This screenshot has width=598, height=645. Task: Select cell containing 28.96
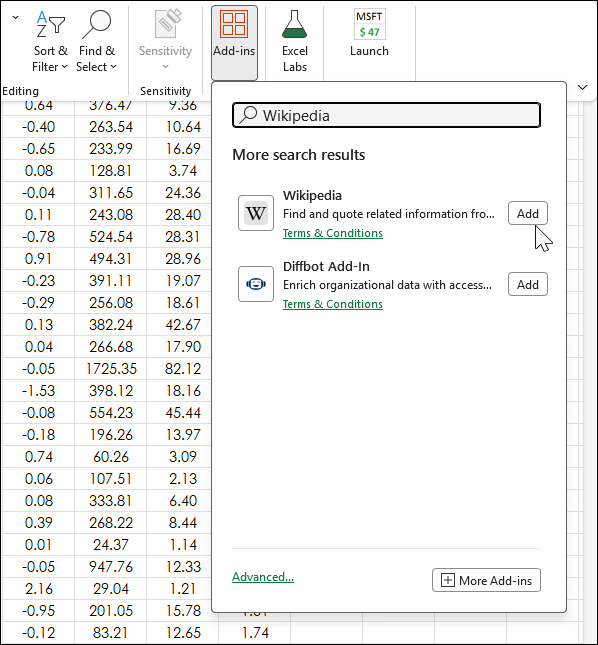coord(183,258)
